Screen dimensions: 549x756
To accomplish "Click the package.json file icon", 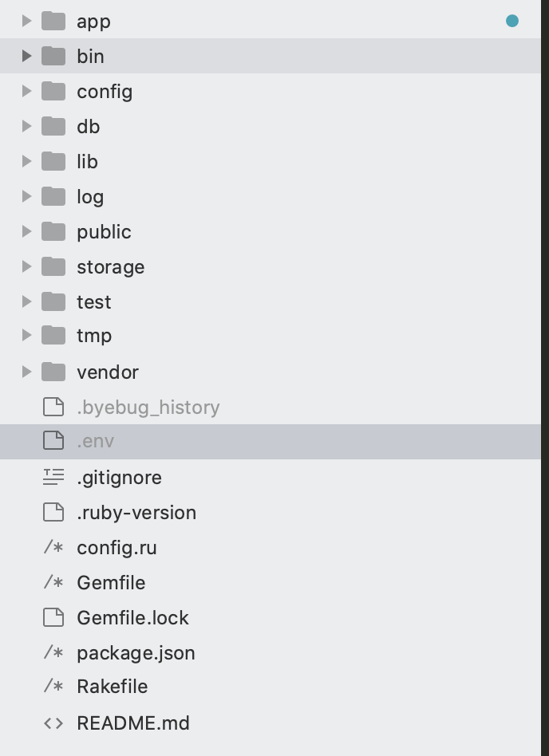I will coord(53,653).
